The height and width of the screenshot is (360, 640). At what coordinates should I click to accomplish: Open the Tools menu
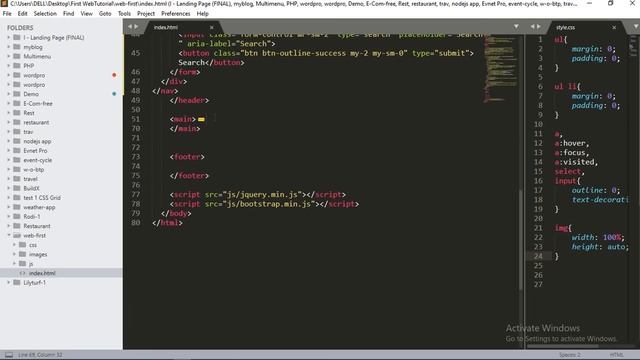[124, 13]
